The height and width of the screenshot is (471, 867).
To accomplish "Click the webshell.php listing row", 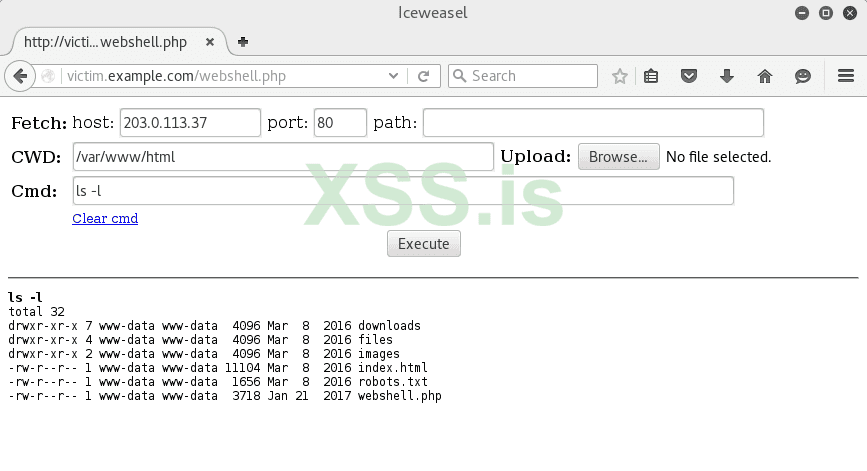I will pos(225,396).
